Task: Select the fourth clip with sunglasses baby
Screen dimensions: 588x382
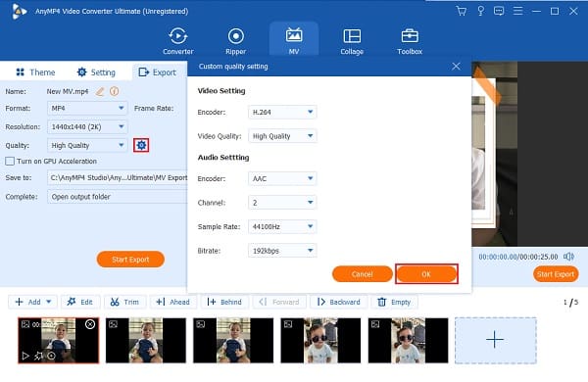Action: (320, 341)
